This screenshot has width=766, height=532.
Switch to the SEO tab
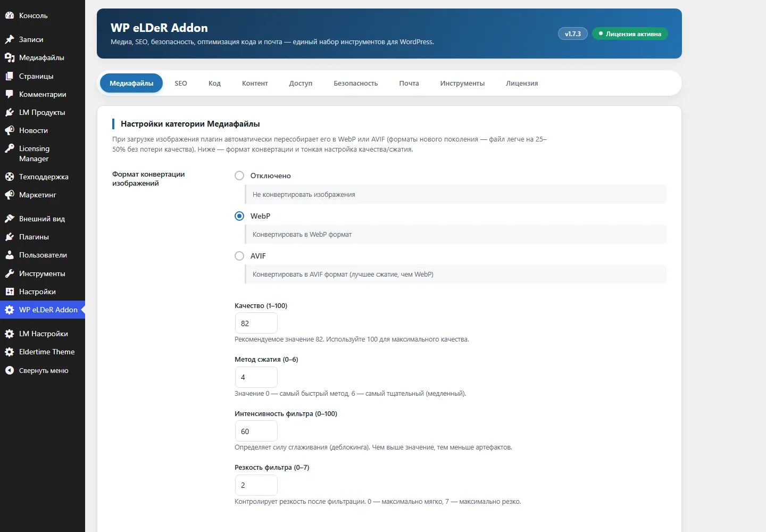tap(181, 83)
